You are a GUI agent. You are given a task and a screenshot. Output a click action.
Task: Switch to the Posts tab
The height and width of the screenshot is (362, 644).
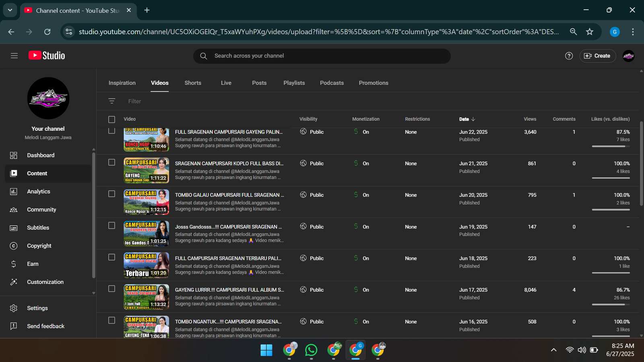coord(259,83)
